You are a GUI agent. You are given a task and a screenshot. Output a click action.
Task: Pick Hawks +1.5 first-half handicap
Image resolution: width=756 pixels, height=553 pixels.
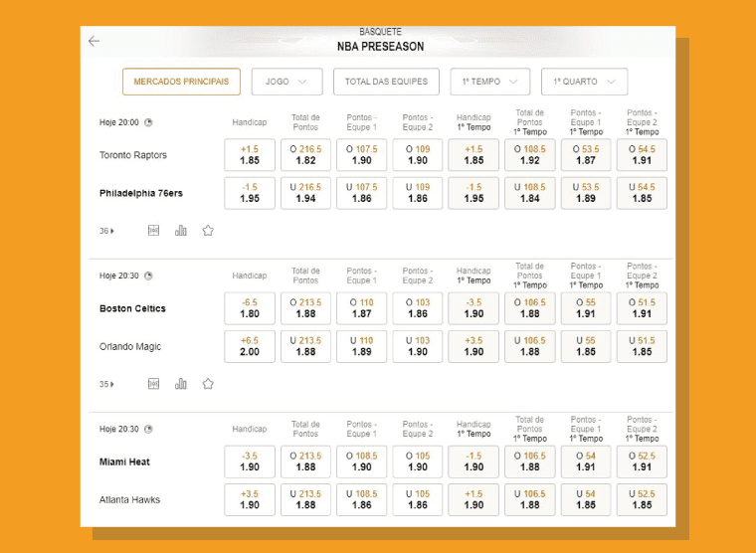473,499
